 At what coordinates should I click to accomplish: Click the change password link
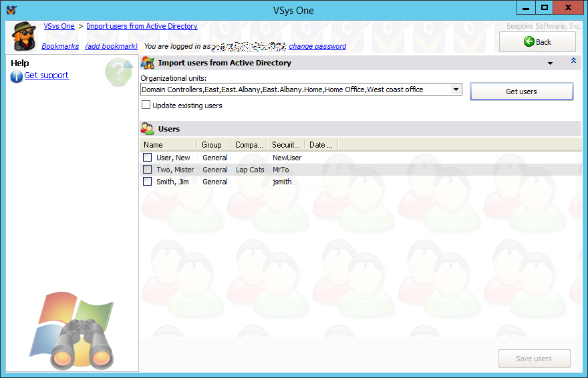coord(317,47)
